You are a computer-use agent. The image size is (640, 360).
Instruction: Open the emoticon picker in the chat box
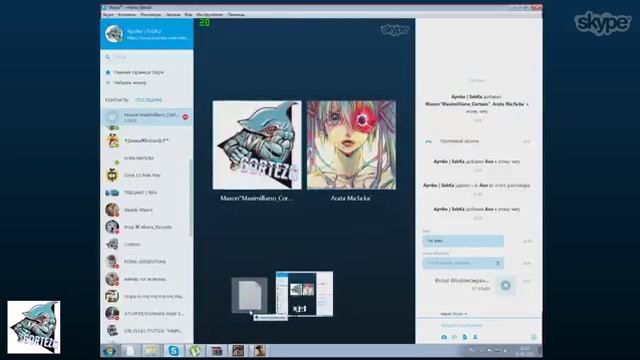[533, 337]
